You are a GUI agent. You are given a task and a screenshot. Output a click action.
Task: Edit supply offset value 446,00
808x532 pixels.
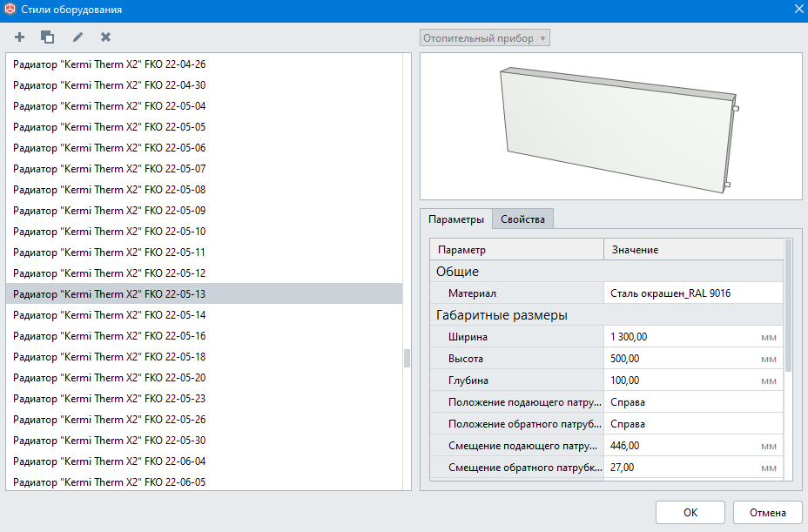click(694, 446)
